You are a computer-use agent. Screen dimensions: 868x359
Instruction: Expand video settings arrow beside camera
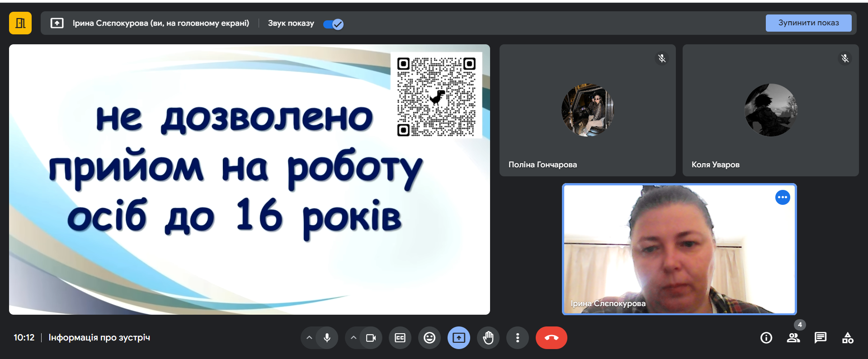[x=354, y=338]
